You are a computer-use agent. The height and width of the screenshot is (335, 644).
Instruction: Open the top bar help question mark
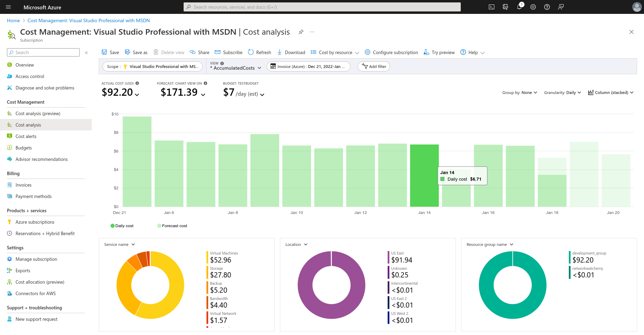coord(547,7)
